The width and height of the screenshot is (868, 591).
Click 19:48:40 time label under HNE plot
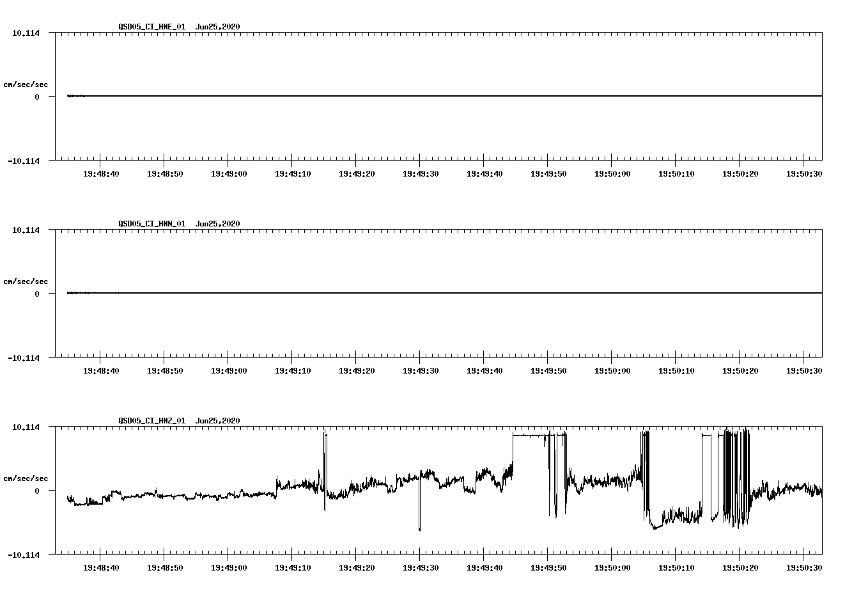point(101,173)
